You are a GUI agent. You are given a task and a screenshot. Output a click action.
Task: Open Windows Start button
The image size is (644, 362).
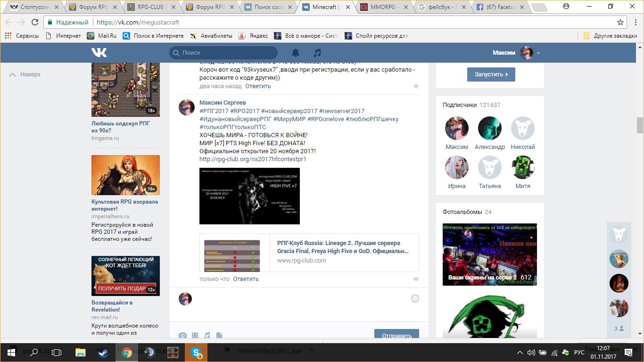(x=11, y=352)
